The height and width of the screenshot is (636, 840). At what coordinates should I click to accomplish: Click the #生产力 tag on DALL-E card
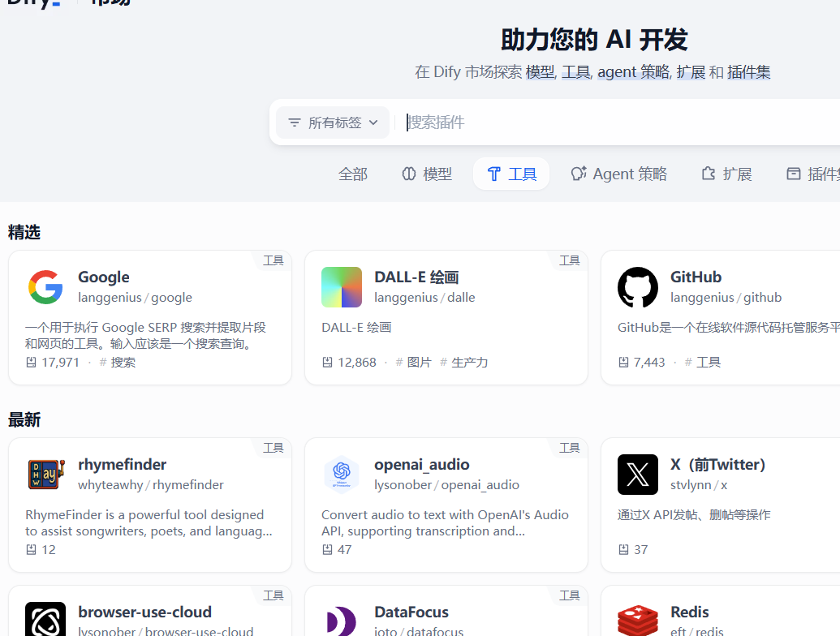pyautogui.click(x=464, y=363)
